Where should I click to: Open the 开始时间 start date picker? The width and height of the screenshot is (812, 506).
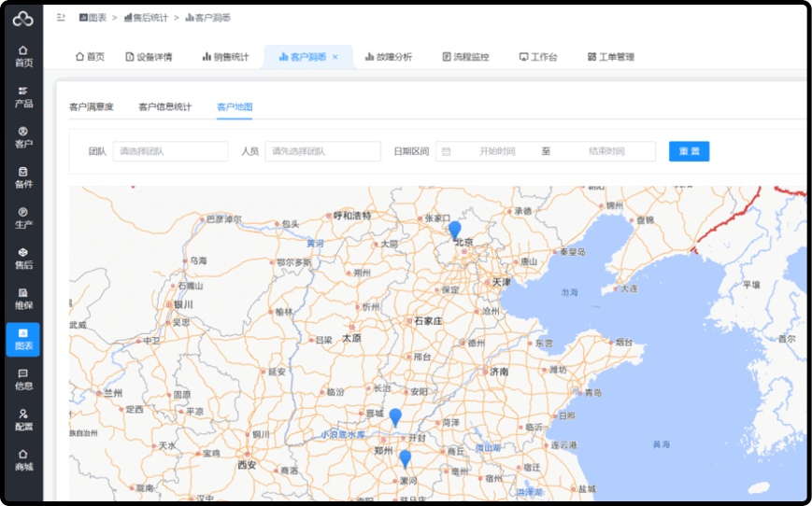(496, 151)
